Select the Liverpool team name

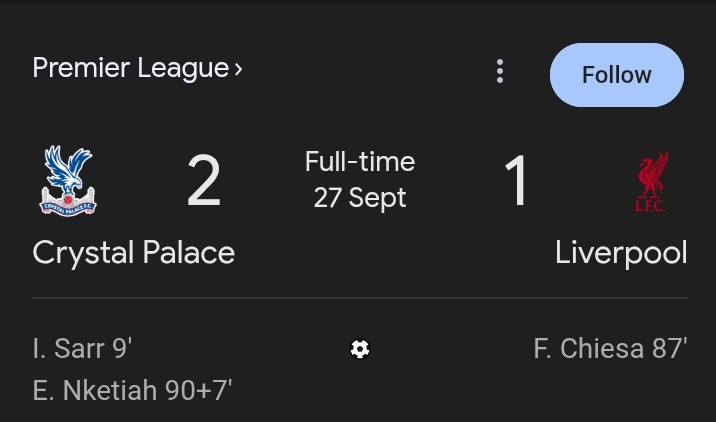[621, 253]
